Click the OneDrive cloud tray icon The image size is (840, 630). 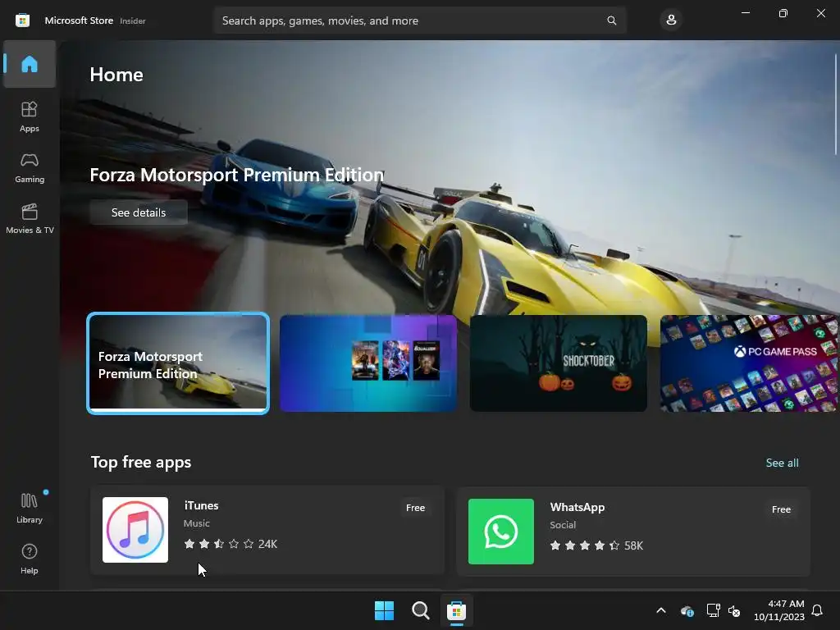pos(687,610)
